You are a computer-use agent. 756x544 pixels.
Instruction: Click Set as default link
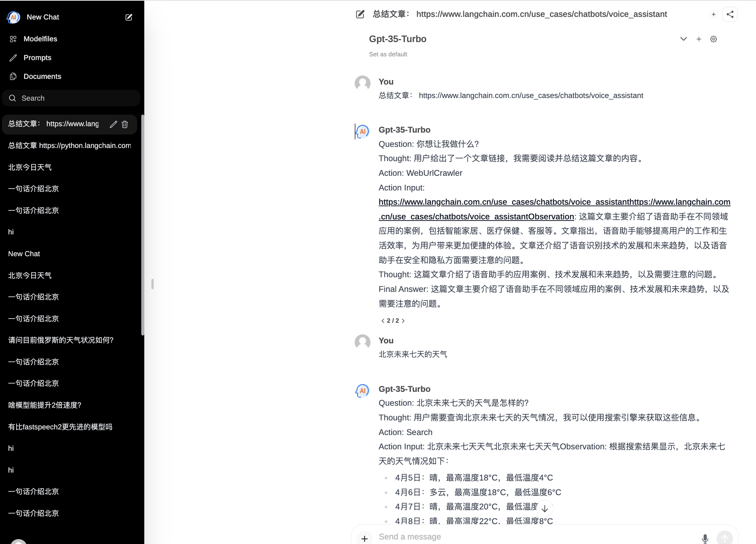388,54
